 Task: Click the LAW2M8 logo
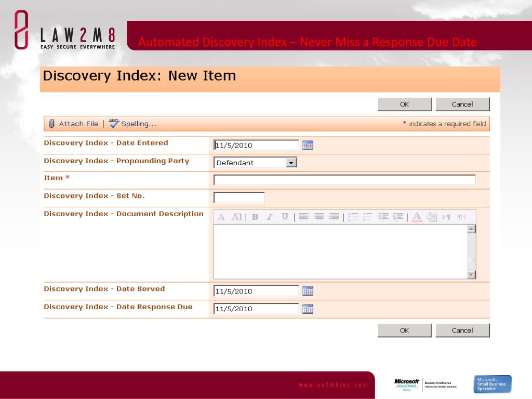pos(65,30)
